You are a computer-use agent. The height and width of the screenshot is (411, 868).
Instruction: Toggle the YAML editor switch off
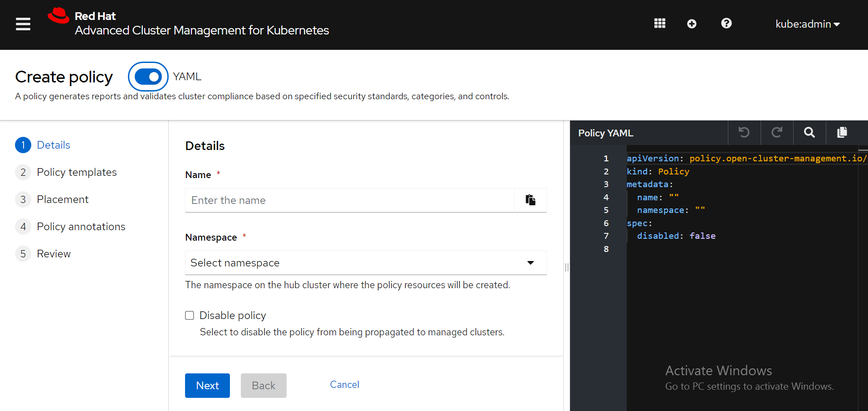(x=148, y=77)
